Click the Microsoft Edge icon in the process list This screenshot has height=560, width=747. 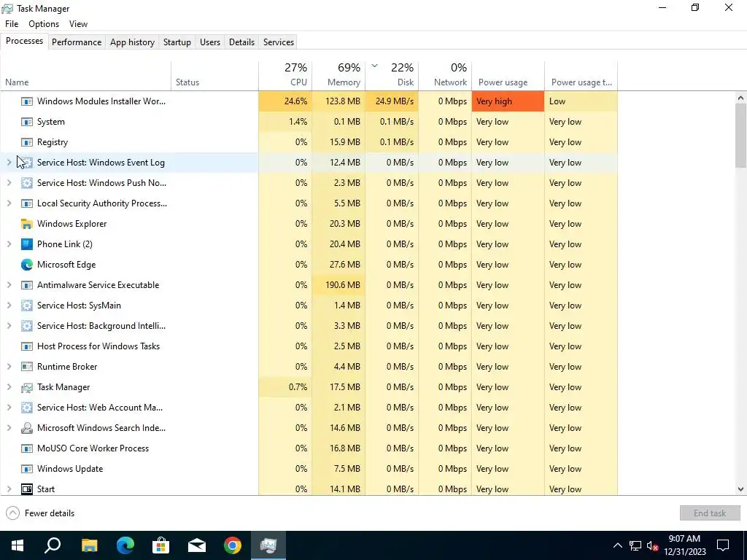(x=27, y=265)
